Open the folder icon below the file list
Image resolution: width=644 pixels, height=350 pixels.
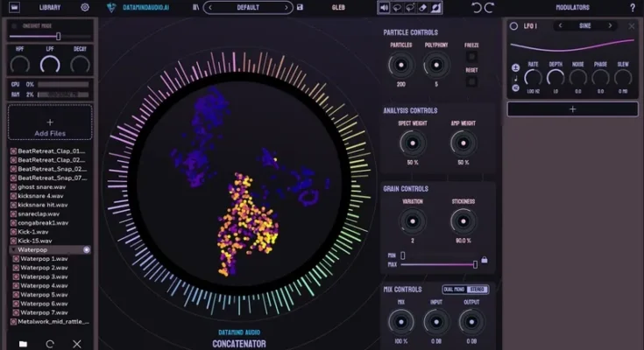coord(24,344)
